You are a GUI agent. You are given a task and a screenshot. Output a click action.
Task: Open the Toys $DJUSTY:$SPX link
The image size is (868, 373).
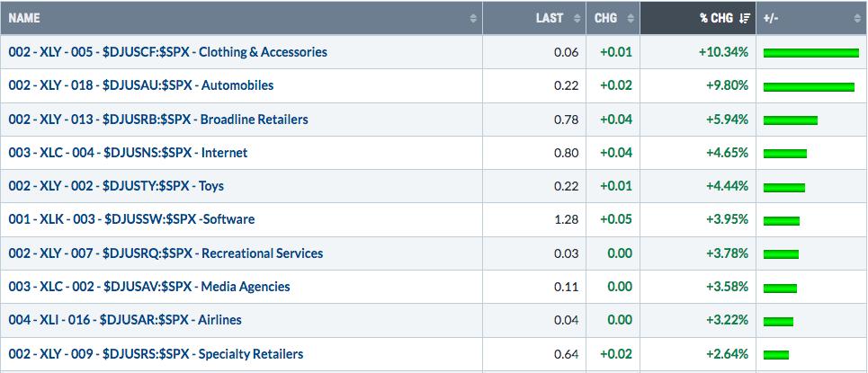click(116, 185)
